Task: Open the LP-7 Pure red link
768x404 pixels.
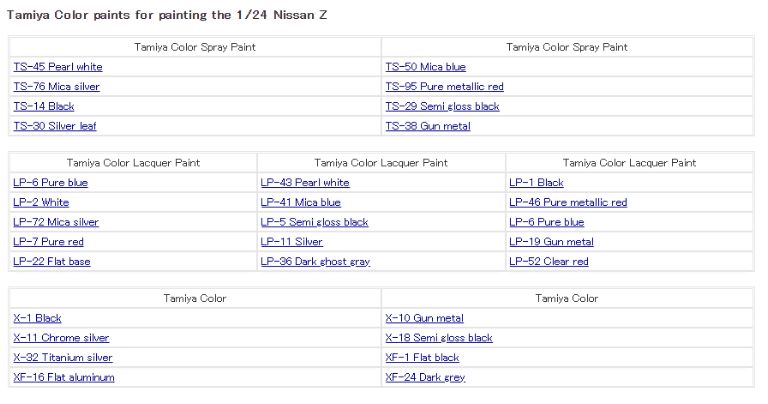Action: pos(48,242)
